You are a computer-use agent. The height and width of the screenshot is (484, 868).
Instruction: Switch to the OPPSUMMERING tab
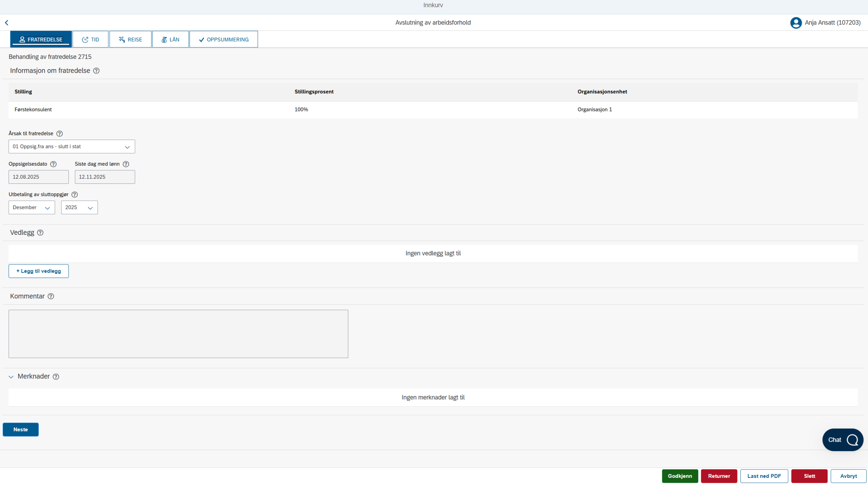pyautogui.click(x=224, y=39)
